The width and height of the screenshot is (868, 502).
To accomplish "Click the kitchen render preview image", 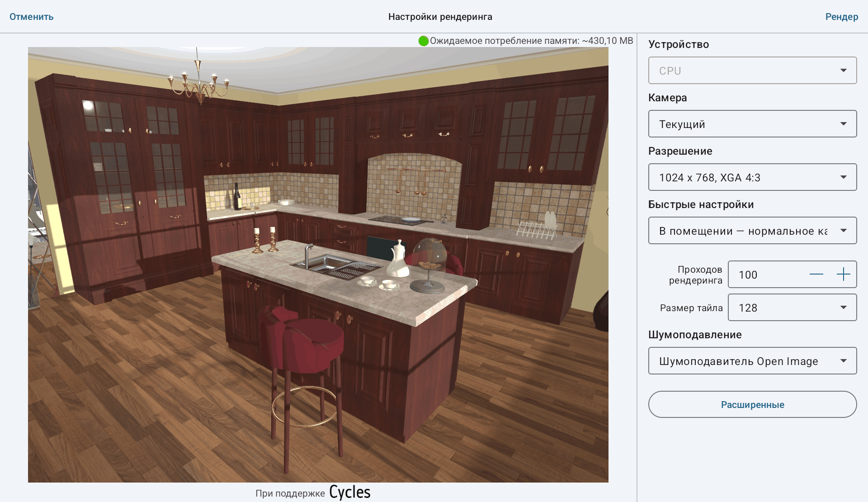I will (318, 265).
